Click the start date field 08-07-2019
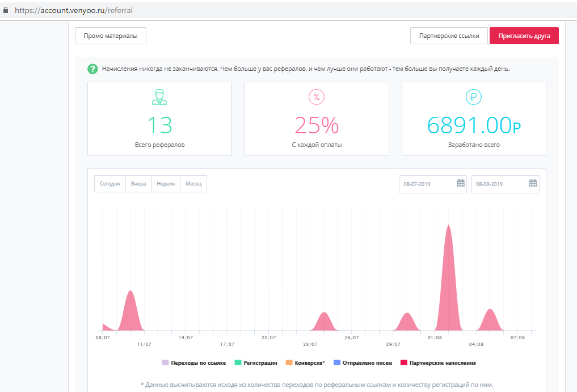The height and width of the screenshot is (392, 577). 433,184
